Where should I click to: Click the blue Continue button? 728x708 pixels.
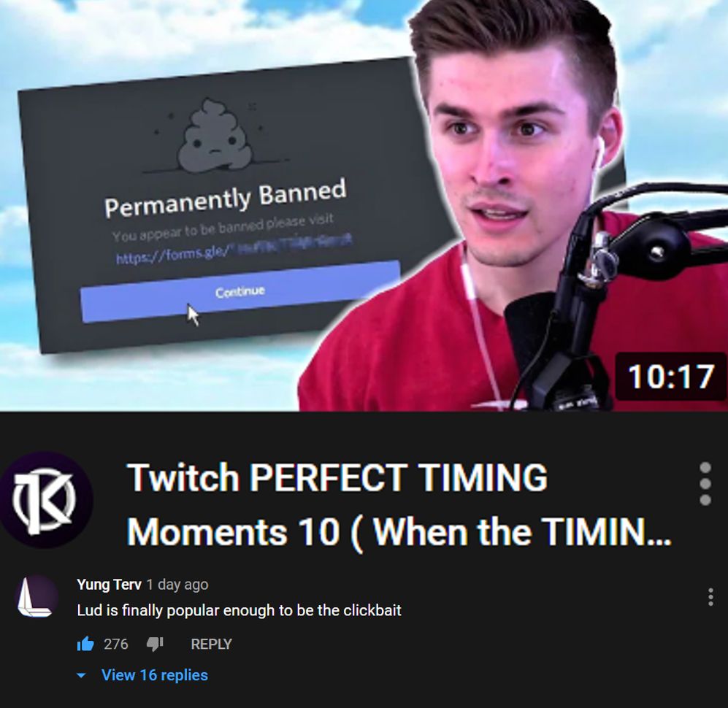pyautogui.click(x=240, y=292)
